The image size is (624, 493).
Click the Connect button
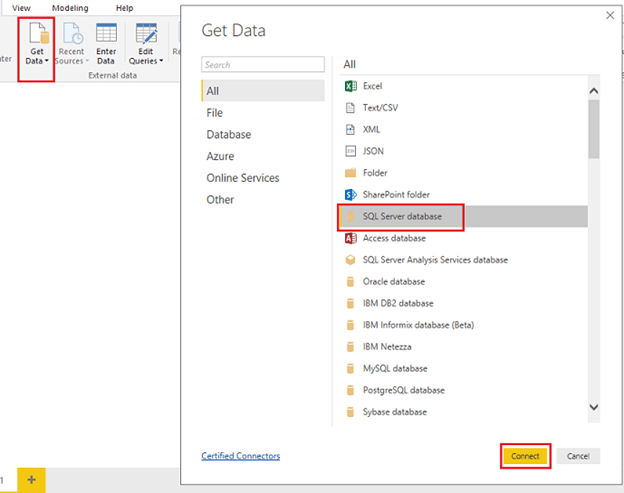[x=525, y=456]
